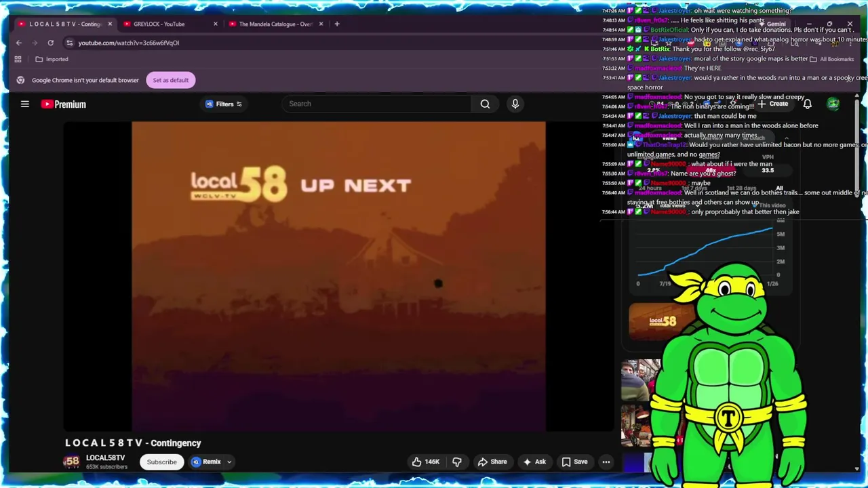The width and height of the screenshot is (868, 488).
Task: Expand the Remix dropdown arrow
Action: [229, 462]
